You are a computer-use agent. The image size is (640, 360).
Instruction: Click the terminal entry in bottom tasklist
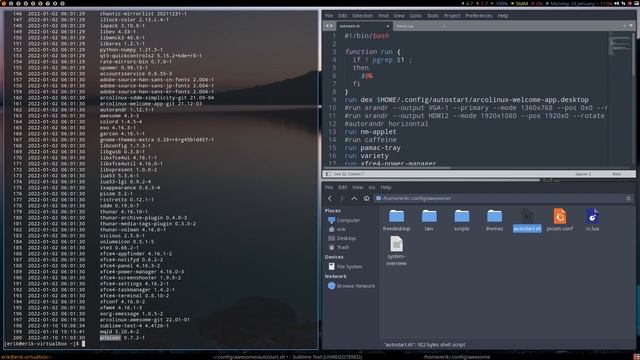26,357
